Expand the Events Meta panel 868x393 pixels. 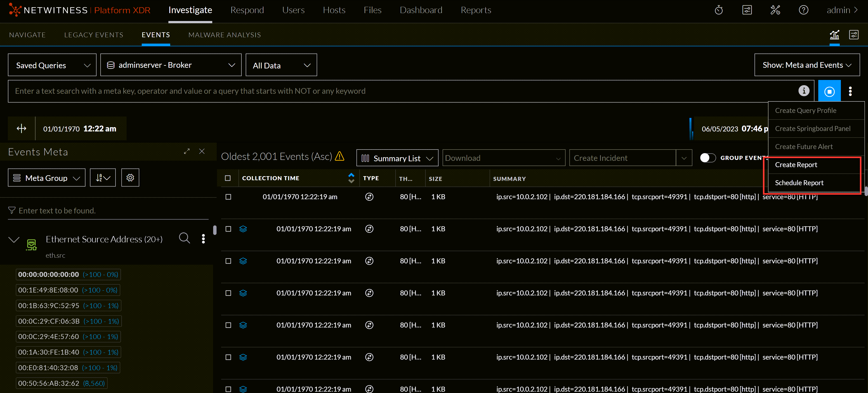click(187, 152)
